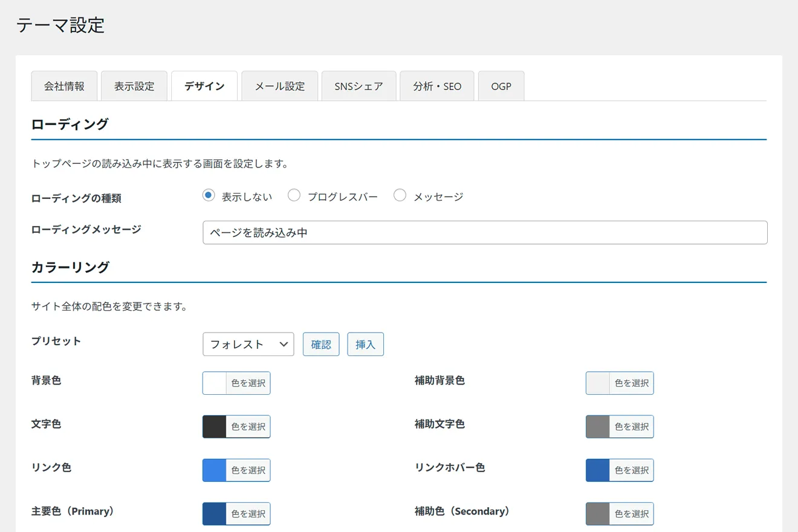Open the 表示設定 tab

point(134,86)
